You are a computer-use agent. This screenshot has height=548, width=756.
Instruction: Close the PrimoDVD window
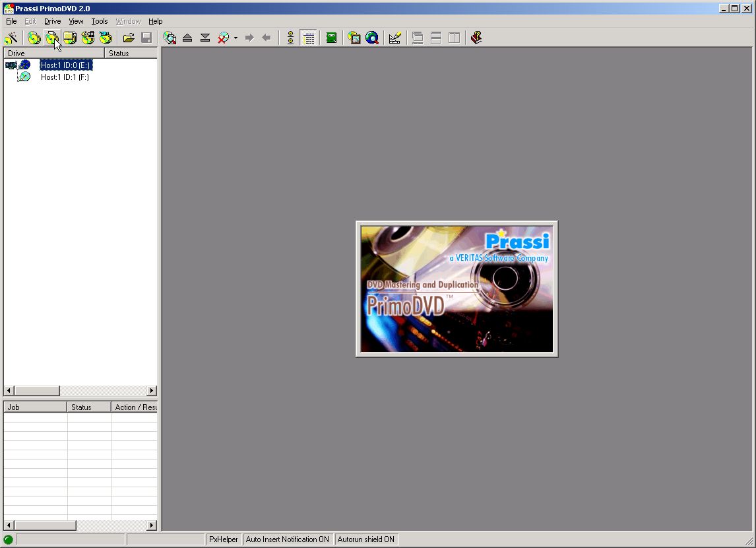(x=746, y=8)
